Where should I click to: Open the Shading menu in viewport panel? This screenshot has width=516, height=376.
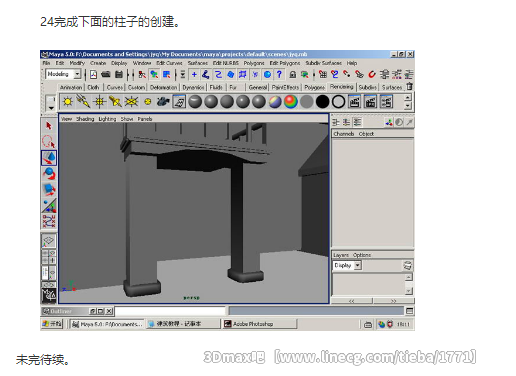click(85, 119)
